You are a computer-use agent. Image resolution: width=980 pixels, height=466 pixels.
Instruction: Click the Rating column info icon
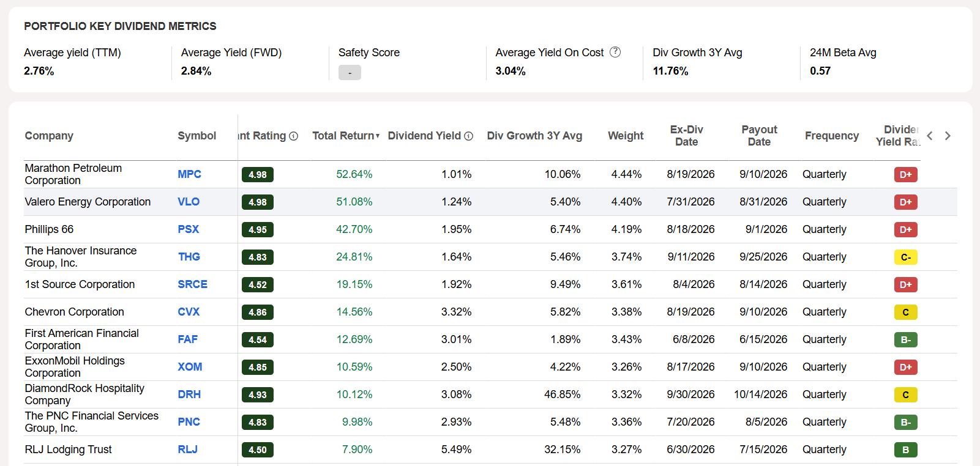[x=294, y=136]
